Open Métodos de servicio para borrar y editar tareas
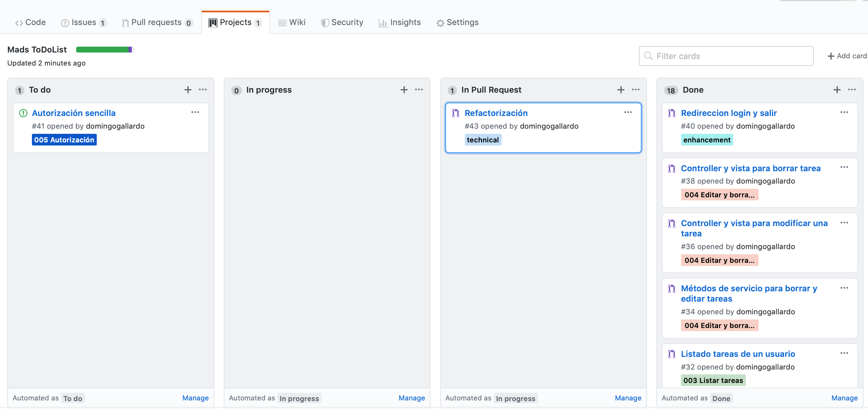Viewport: 868px width, 409px height. (749, 294)
